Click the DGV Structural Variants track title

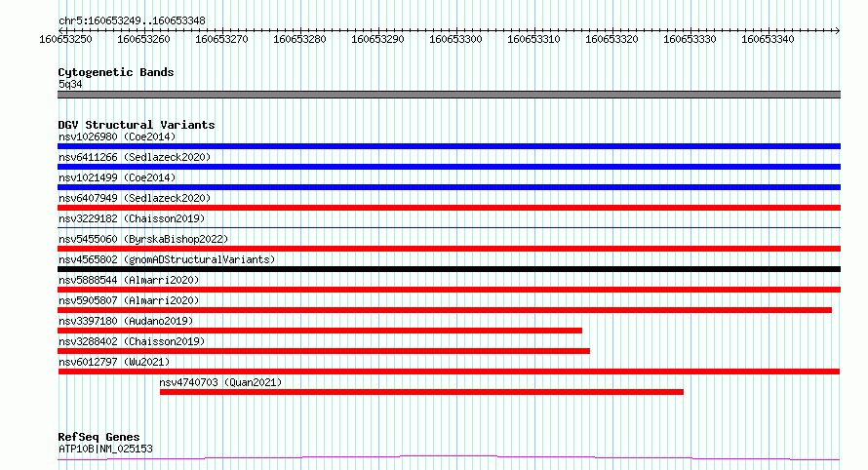pyautogui.click(x=137, y=125)
